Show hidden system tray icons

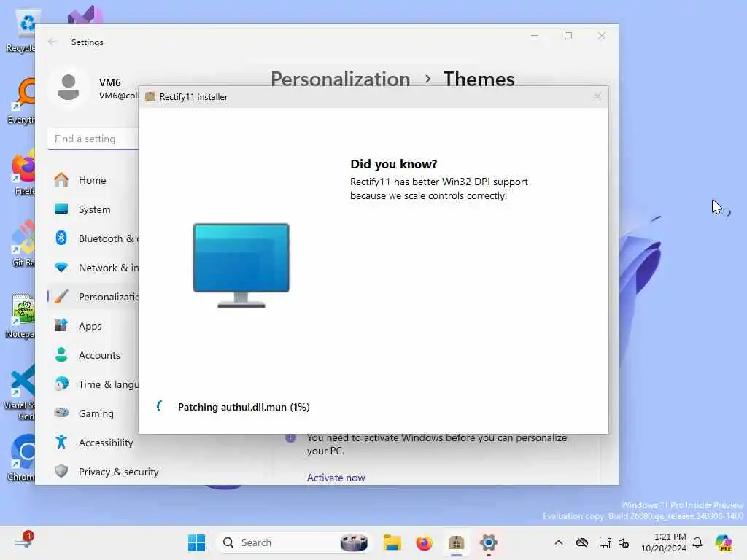tap(559, 542)
